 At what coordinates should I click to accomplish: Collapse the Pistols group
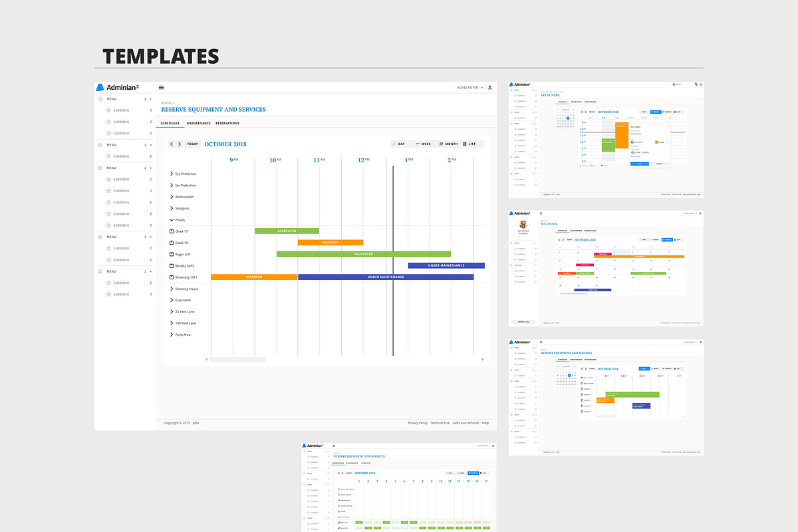pyautogui.click(x=172, y=220)
